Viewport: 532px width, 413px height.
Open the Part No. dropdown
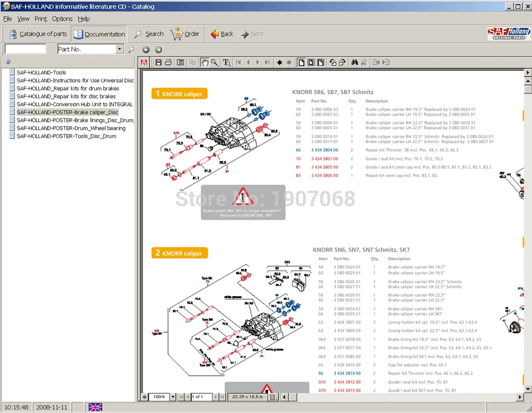pyautogui.click(x=119, y=49)
